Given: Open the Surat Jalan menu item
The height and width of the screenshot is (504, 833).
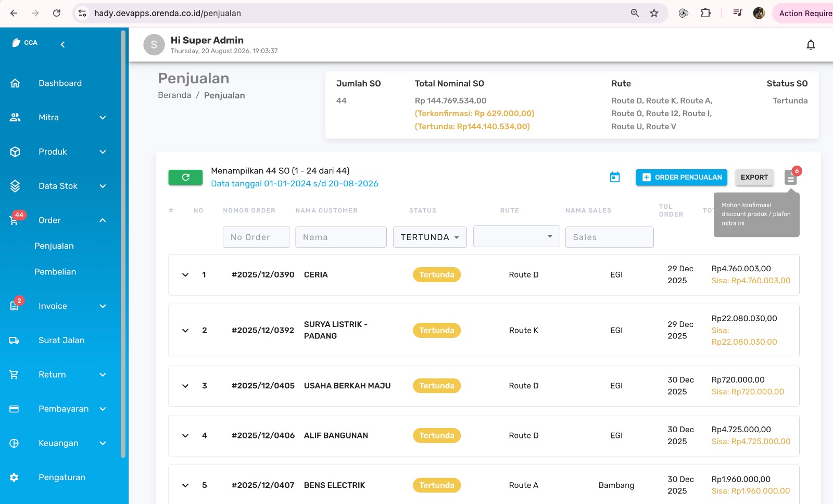Looking at the screenshot, I should click(x=61, y=341).
